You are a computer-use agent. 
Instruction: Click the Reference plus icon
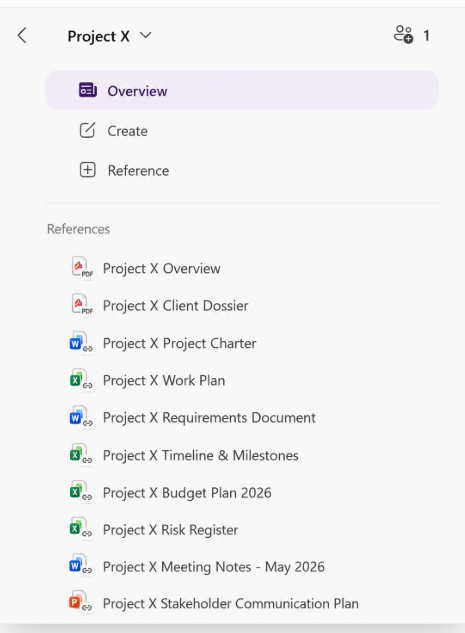point(88,170)
